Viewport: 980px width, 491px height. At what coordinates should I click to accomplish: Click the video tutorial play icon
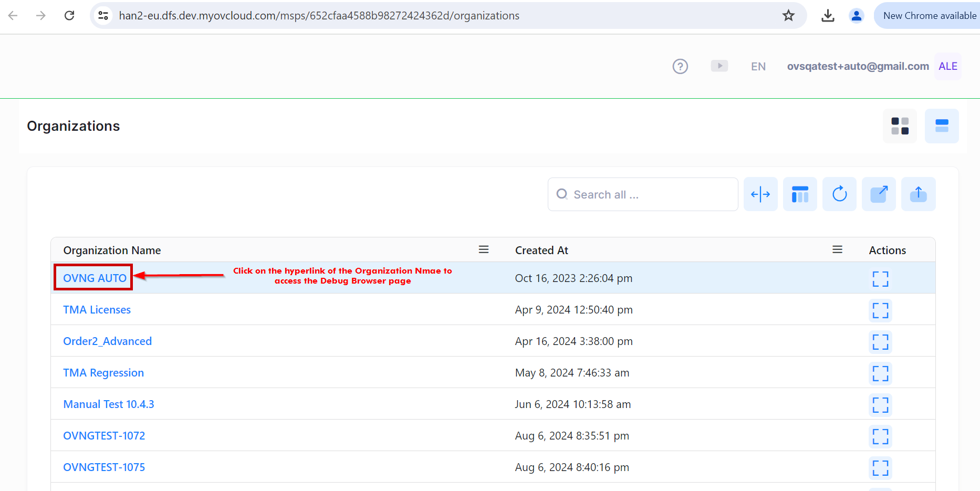(720, 66)
